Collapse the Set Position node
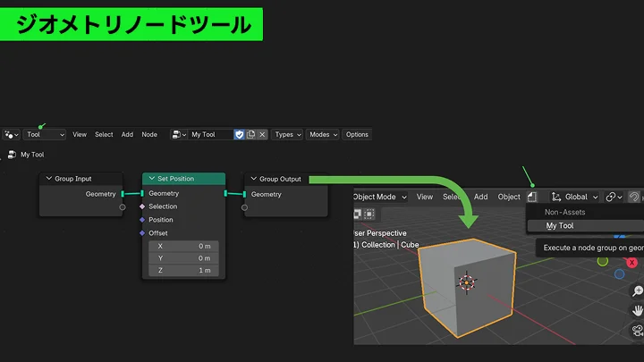 point(150,179)
